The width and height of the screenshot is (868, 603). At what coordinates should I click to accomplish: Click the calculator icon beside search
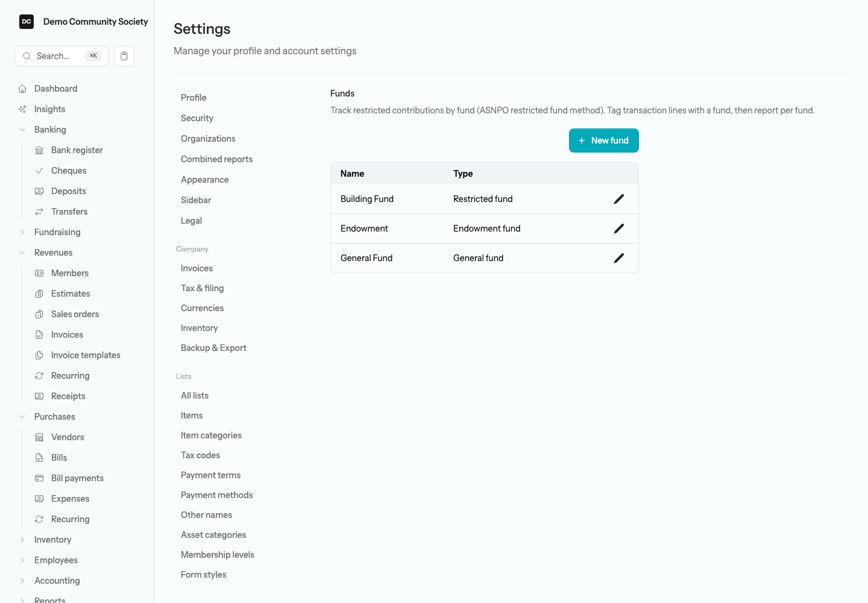pyautogui.click(x=124, y=56)
